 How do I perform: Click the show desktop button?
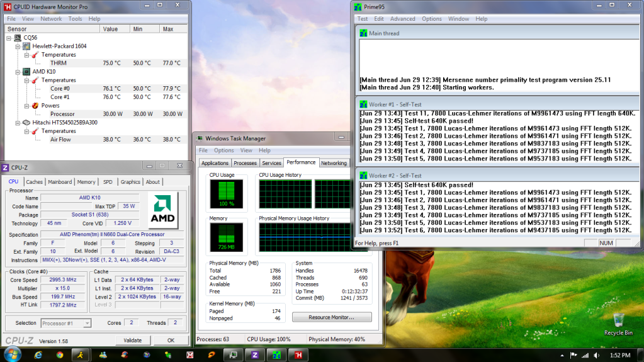tap(640, 355)
